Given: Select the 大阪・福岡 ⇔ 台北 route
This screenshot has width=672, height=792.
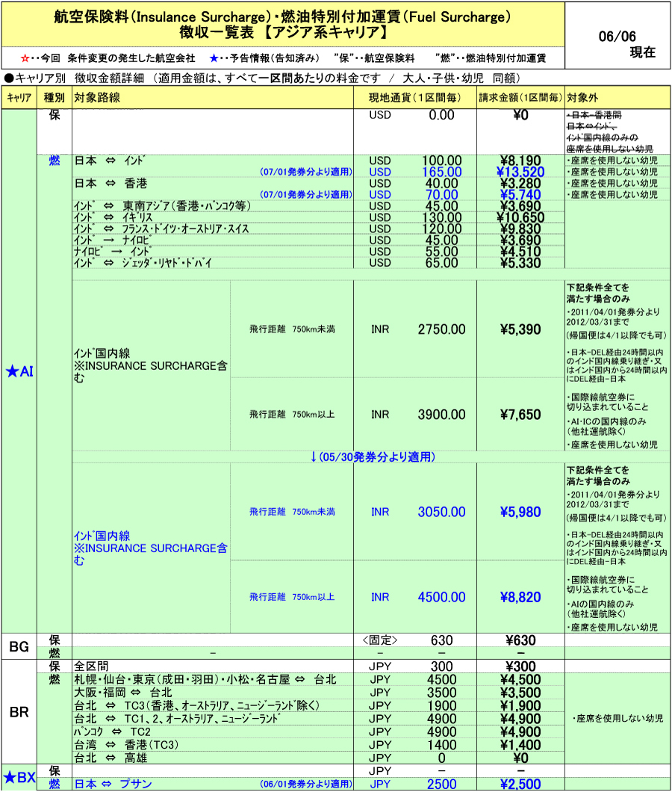Looking at the screenshot, I should click(123, 693).
